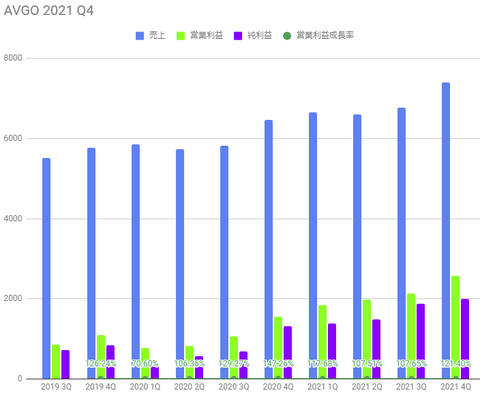The height and width of the screenshot is (395, 480).
Task: Choose the purple net income bar for 2021 1Q
Action: (332, 351)
